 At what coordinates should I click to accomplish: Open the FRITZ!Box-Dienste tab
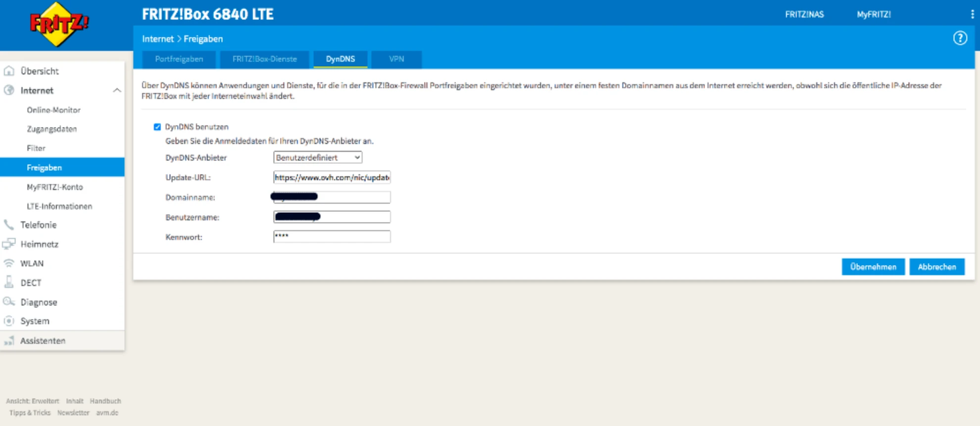tap(264, 59)
